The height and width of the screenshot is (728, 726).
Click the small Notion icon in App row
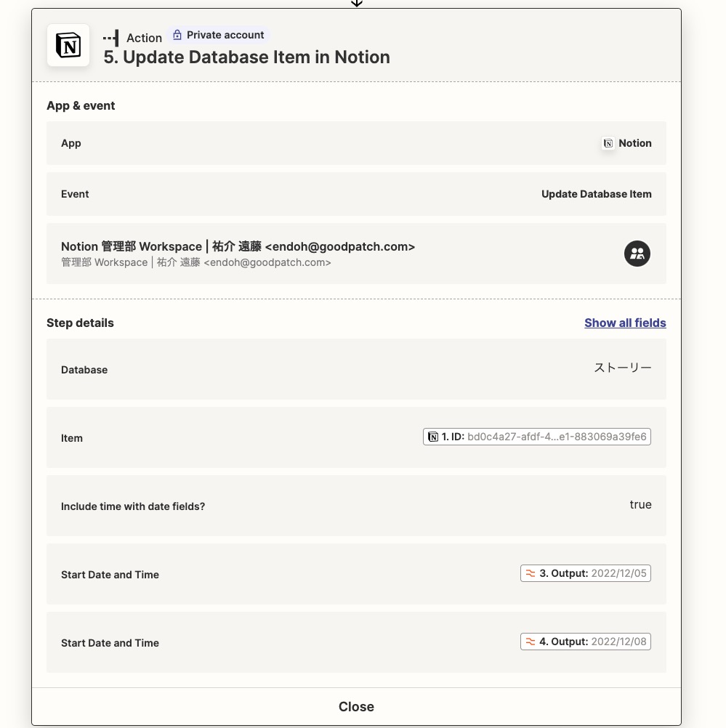[x=608, y=143]
